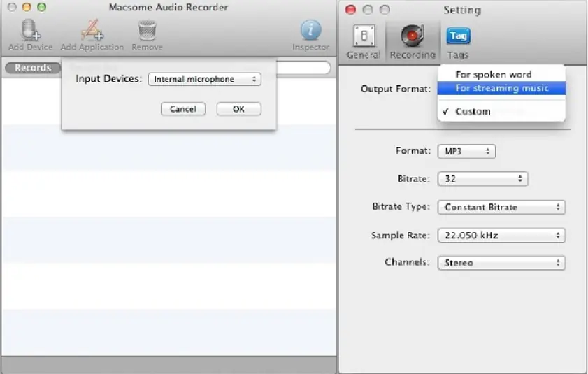Close the Setting window with red button
The height and width of the screenshot is (374, 588).
tap(350, 10)
